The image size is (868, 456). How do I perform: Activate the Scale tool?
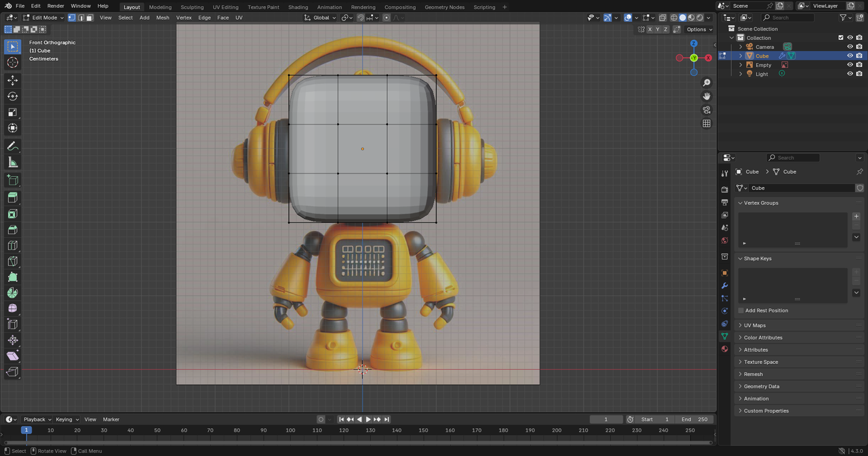click(x=12, y=112)
